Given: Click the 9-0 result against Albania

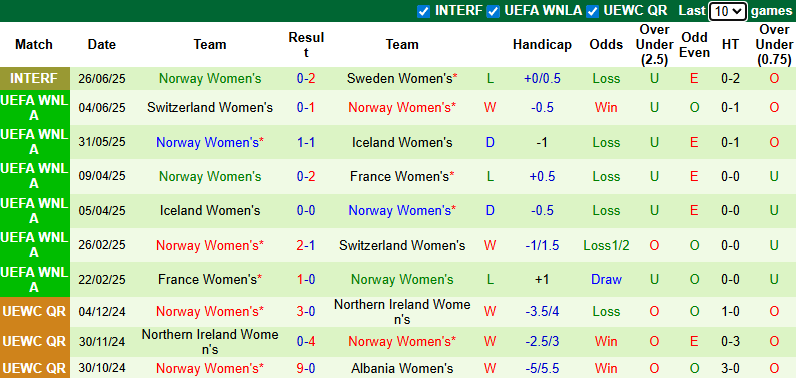Looking at the screenshot, I should (x=306, y=368).
